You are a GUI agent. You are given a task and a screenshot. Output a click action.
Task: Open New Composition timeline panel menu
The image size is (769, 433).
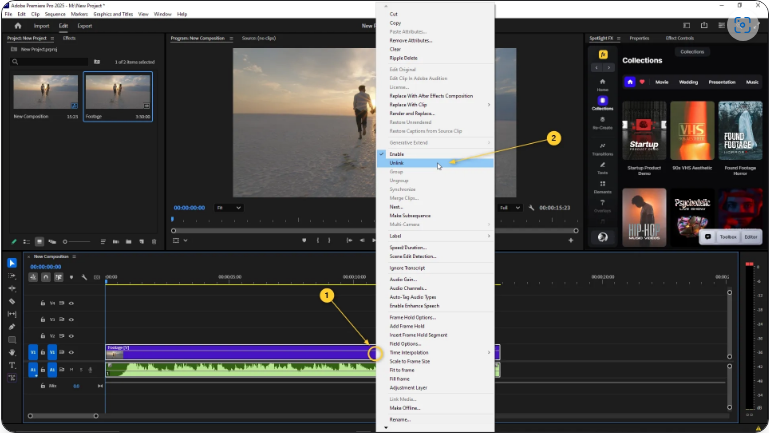pyautogui.click(x=74, y=256)
